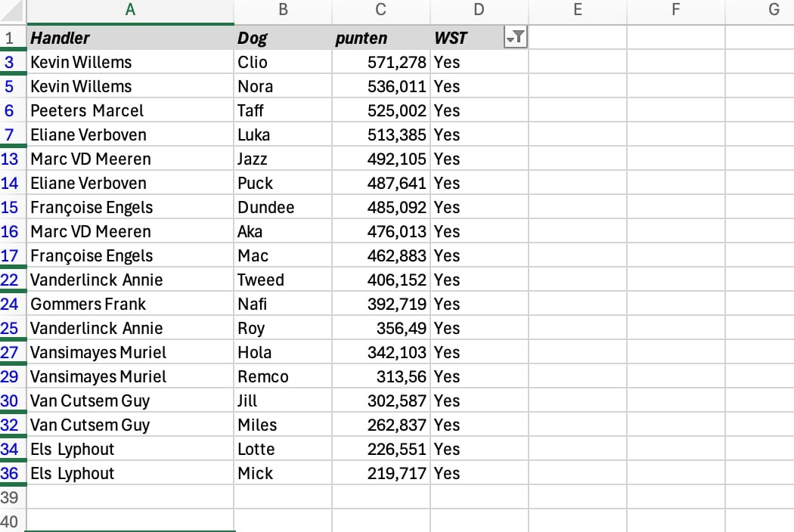
Task: Click the Dog header cell
Action: 283,38
